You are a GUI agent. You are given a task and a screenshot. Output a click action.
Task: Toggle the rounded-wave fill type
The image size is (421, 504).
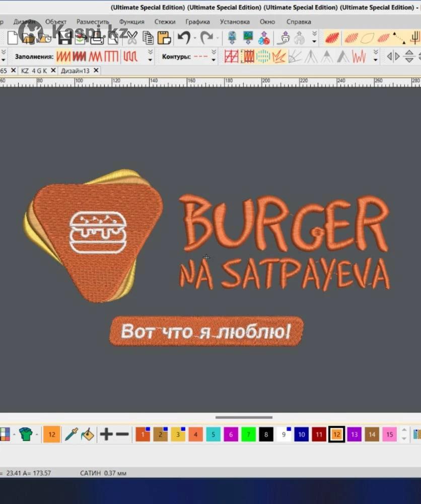[x=130, y=56]
